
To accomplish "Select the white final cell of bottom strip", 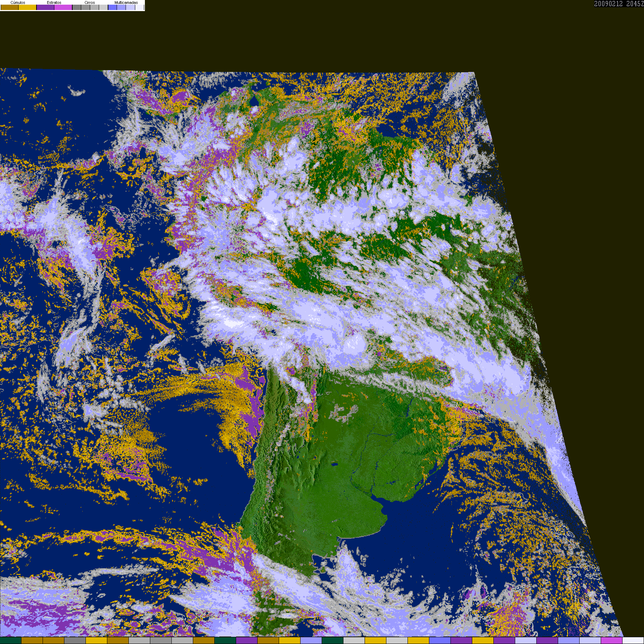I will 633,640.
